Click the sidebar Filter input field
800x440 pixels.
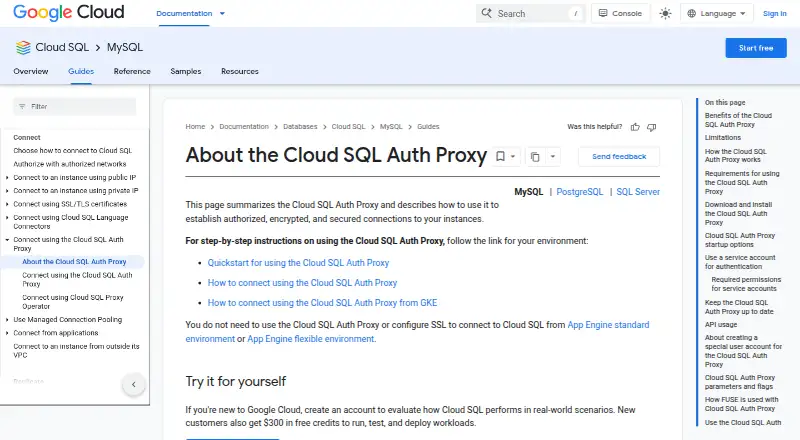pyautogui.click(x=74, y=107)
